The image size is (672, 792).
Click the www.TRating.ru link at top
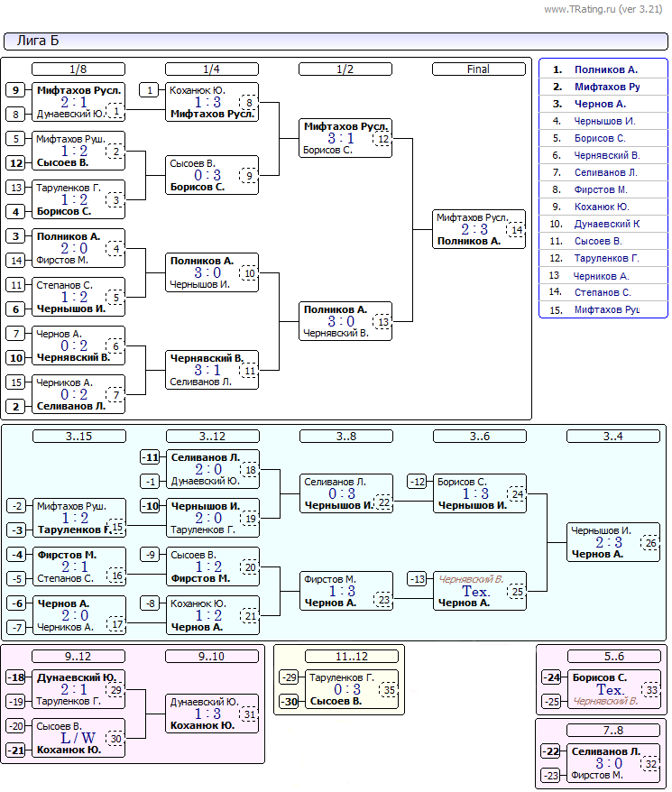pyautogui.click(x=603, y=9)
